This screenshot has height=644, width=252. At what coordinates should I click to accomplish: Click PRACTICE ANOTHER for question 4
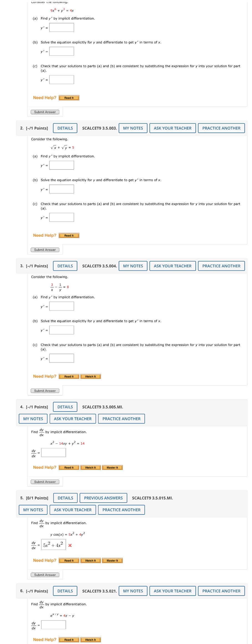click(x=121, y=419)
